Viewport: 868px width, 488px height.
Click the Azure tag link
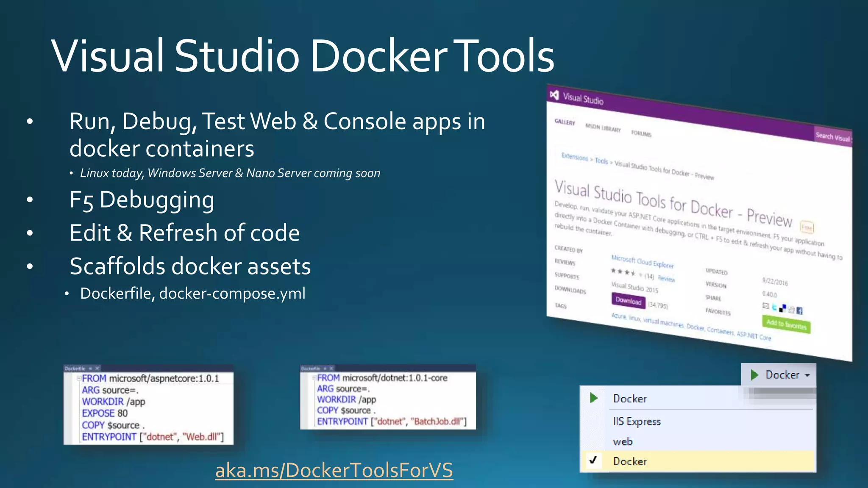click(618, 316)
